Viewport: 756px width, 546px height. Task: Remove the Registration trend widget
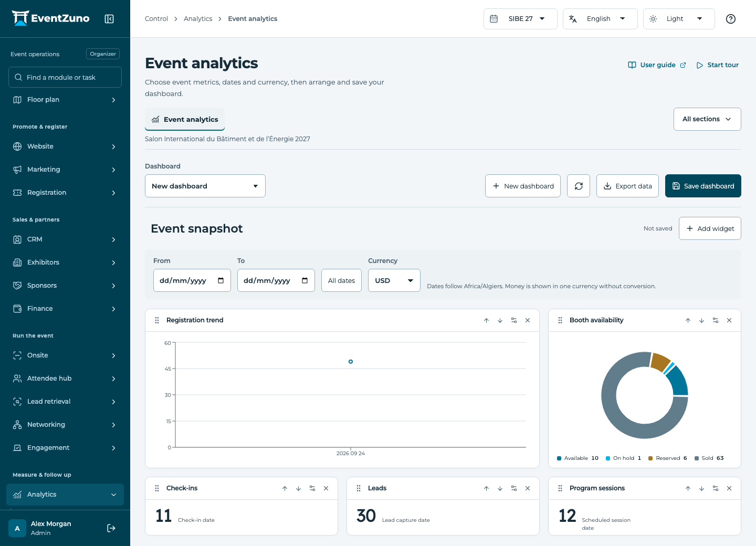click(x=528, y=320)
